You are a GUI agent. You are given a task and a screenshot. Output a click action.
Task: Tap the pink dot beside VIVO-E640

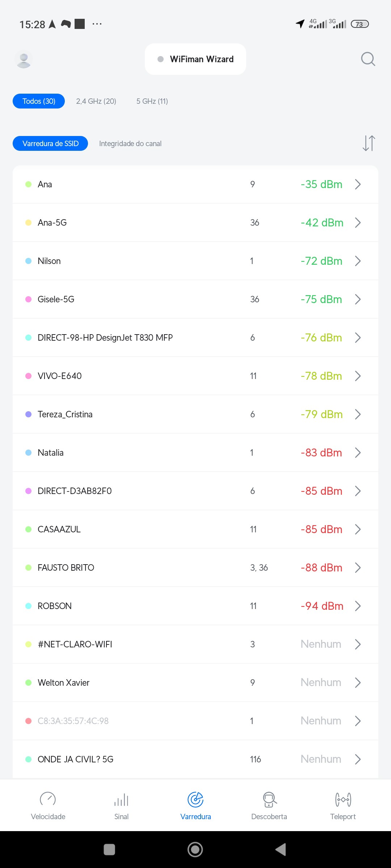(28, 376)
